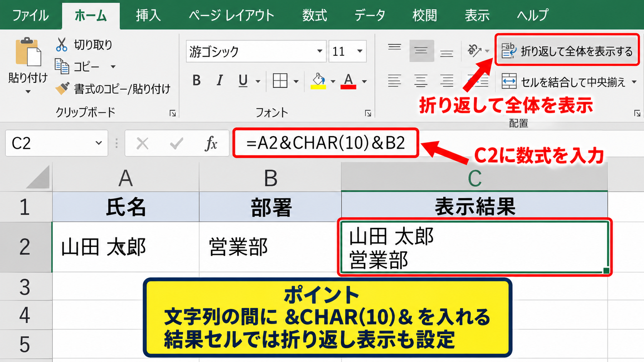Screen dimensions: 644x362
Task: Click the text orientation icon
Action: point(475,50)
